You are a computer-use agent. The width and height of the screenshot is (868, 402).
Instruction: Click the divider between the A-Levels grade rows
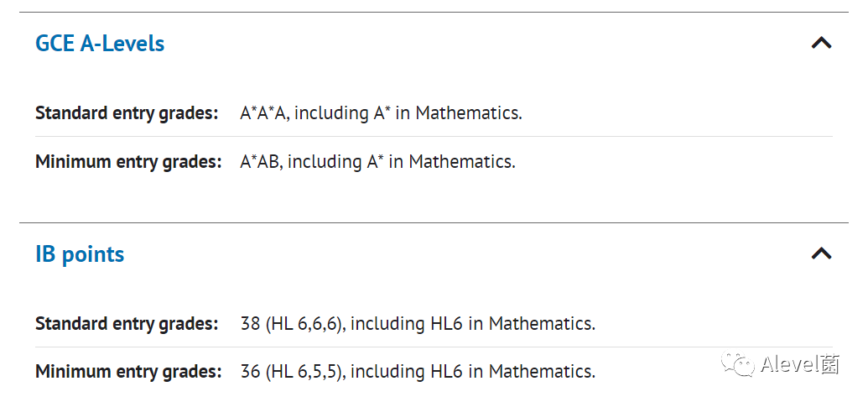[434, 136]
